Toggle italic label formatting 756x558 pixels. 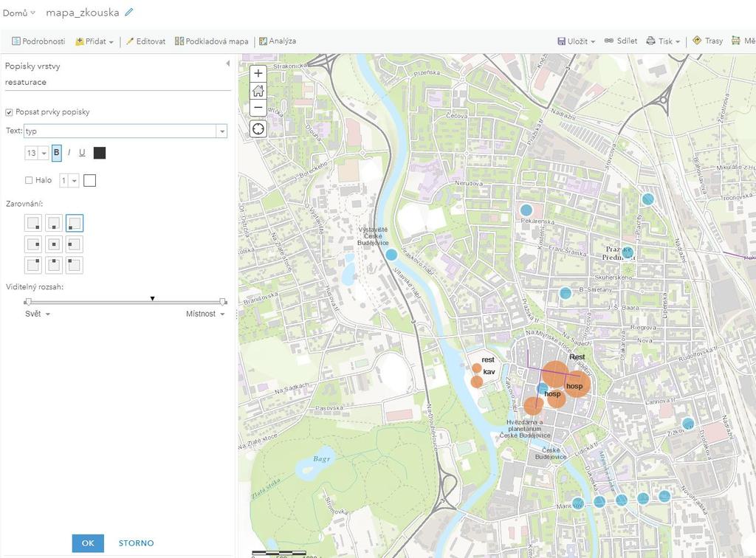click(69, 153)
